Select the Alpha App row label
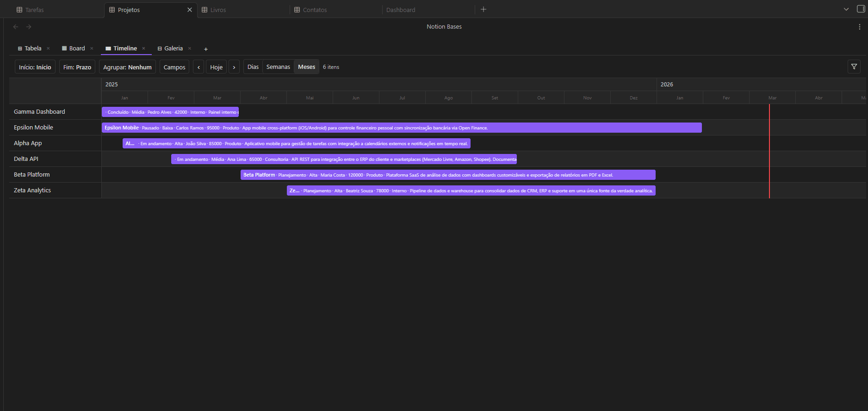 coord(28,143)
